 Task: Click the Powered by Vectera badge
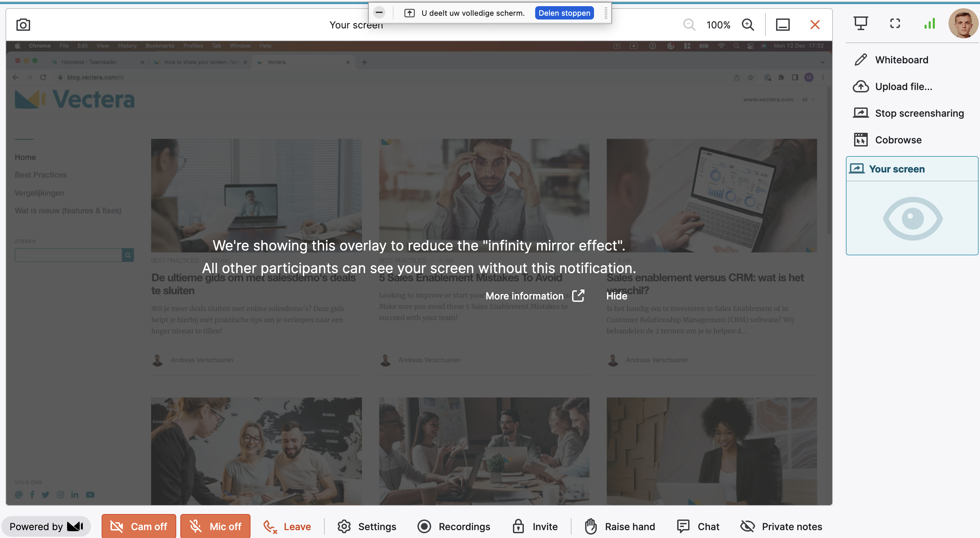click(46, 526)
